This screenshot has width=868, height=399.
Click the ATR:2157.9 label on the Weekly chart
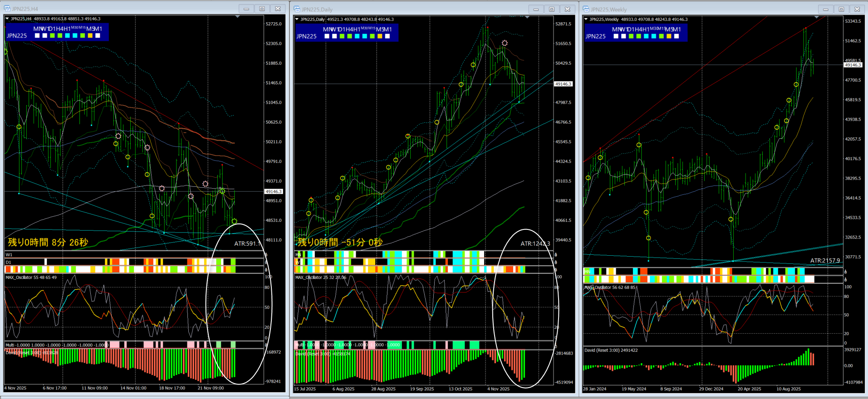click(x=825, y=260)
